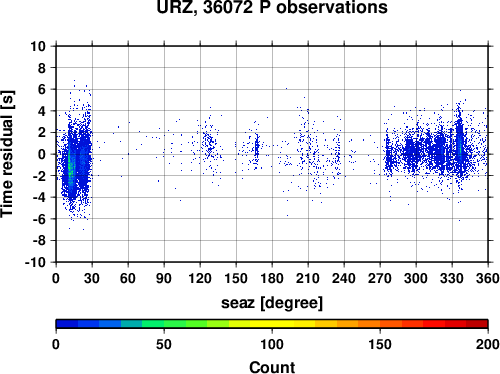Screen dimensions: 500x374
Task: Click the seaz [degree] x-axis label
Action: (x=272, y=303)
